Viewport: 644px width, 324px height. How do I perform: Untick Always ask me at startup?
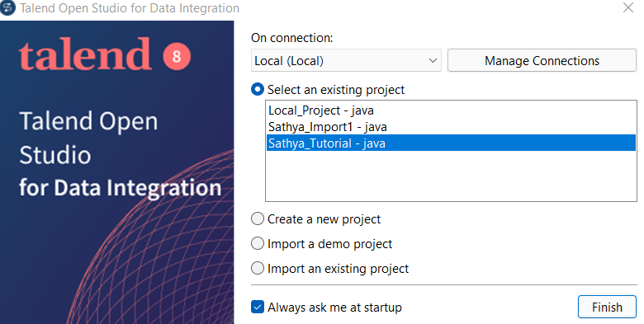(257, 307)
